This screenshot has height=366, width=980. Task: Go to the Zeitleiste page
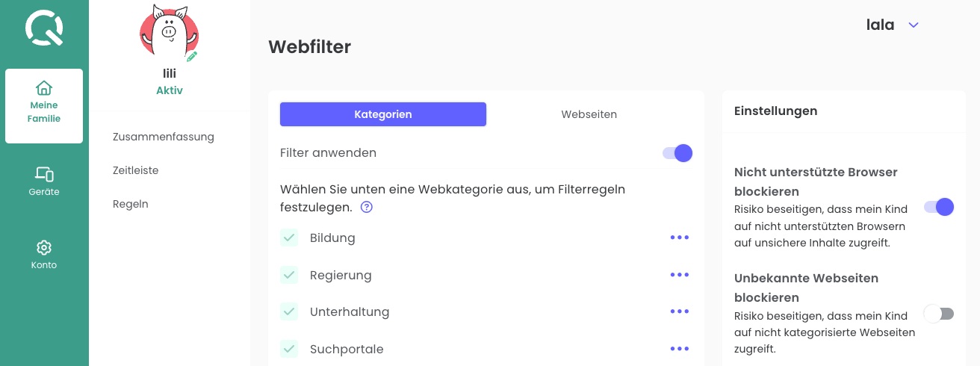click(x=136, y=170)
